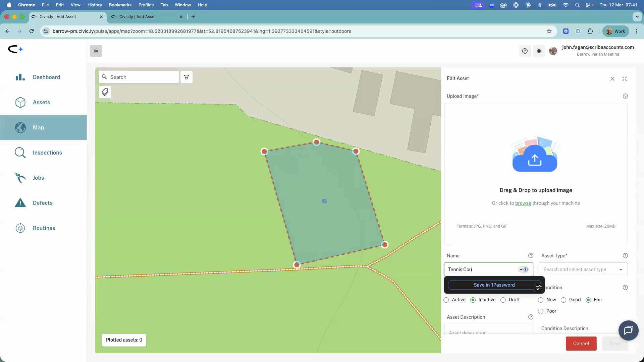
Task: Open the help icon in the top bar
Action: [x=525, y=51]
